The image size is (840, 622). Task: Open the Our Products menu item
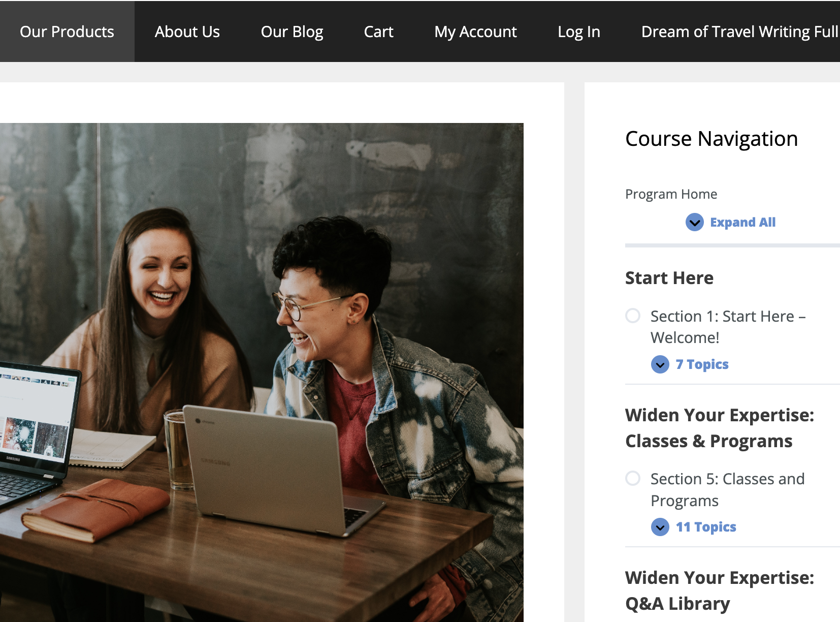[67, 32]
